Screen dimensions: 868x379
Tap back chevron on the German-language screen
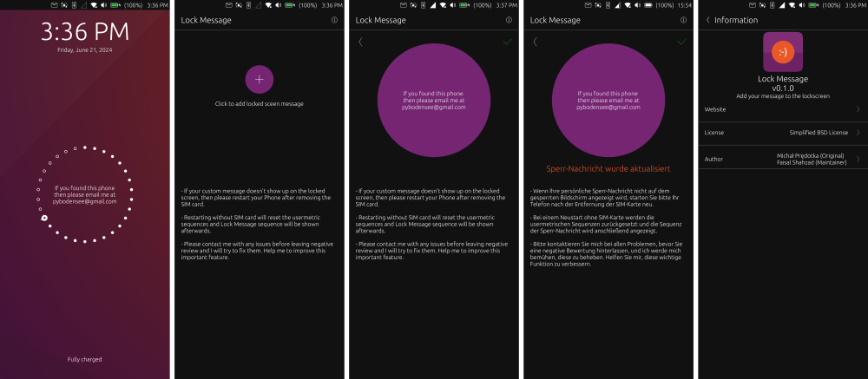tap(535, 42)
